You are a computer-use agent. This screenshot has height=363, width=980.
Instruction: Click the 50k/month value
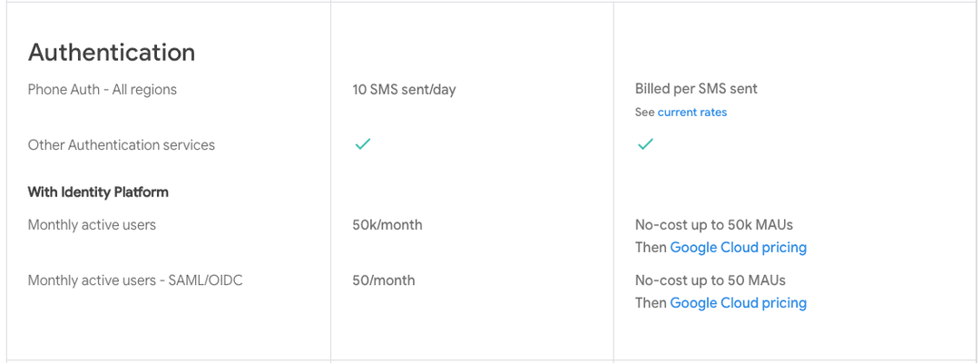[x=387, y=225]
